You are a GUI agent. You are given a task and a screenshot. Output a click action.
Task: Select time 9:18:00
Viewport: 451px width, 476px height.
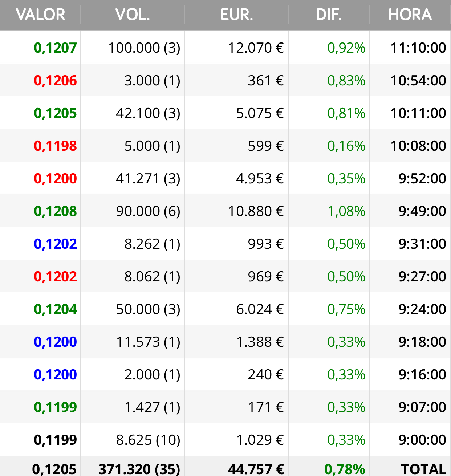[422, 342]
